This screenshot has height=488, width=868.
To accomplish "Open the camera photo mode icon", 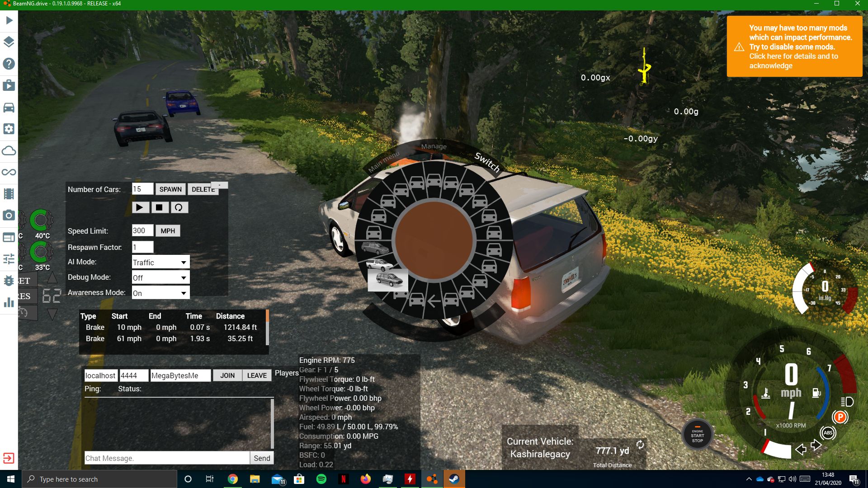I will click(8, 216).
